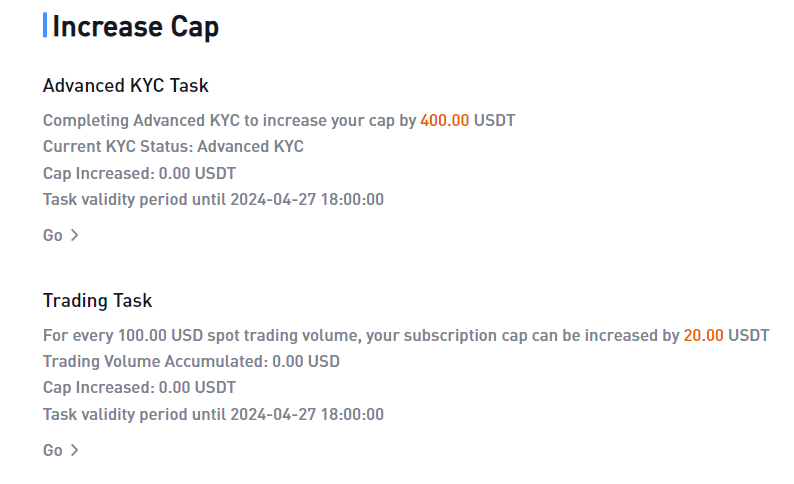Click the chevron arrow beside the Trading Task Go
Viewport: 794px width, 484px height.
pyautogui.click(x=74, y=451)
